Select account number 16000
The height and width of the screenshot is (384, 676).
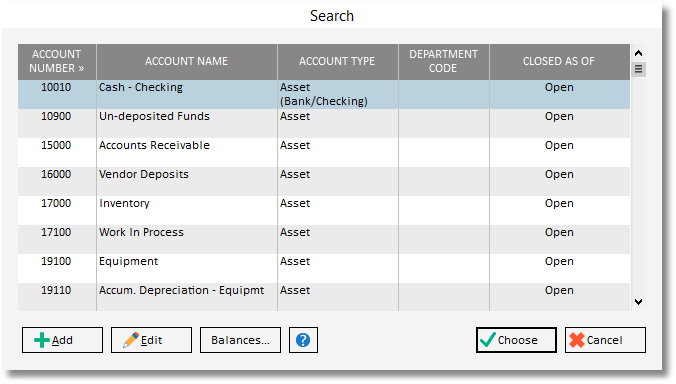pyautogui.click(x=56, y=174)
